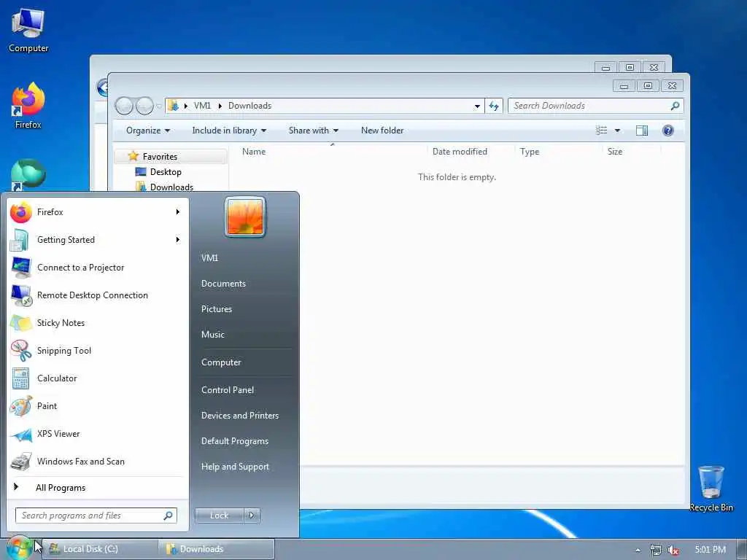This screenshot has width=747, height=560.
Task: Launch Remote Desktop Connection
Action: (x=98, y=295)
